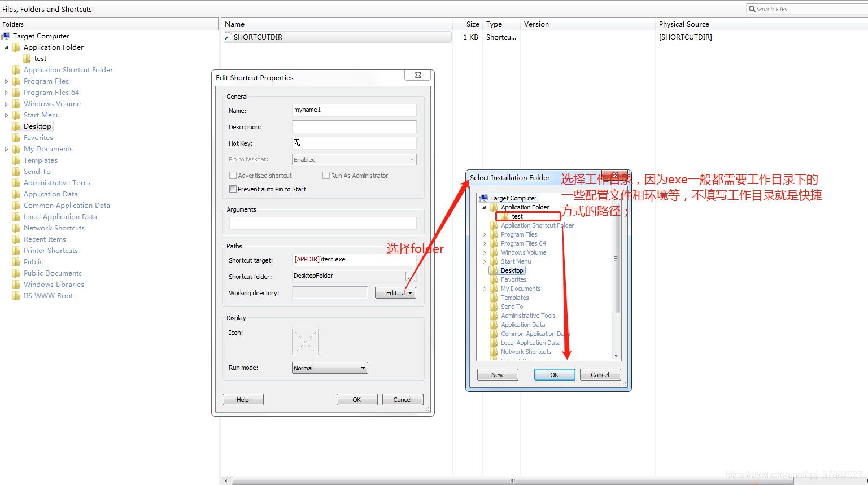The height and width of the screenshot is (485, 868).
Task: Enable the Run As Administrator checkbox
Action: pos(326,175)
